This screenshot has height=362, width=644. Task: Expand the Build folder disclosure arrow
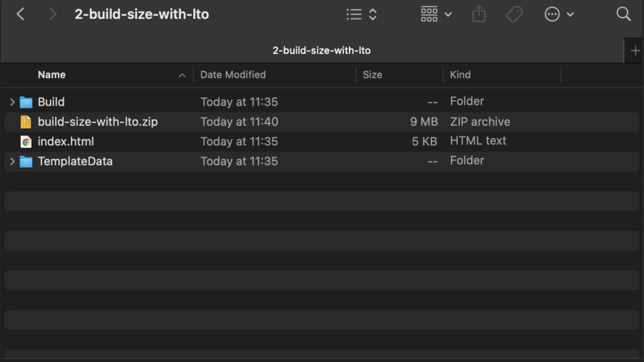click(12, 102)
